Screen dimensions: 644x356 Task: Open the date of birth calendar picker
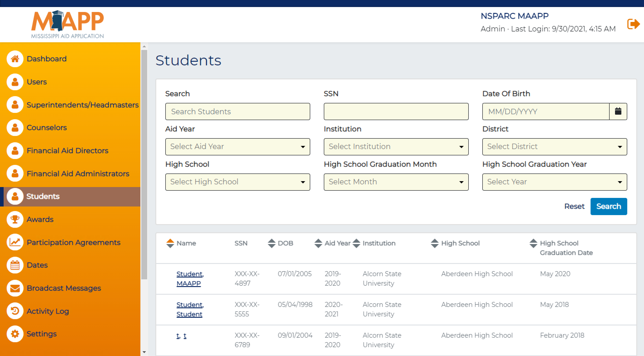[618, 111]
